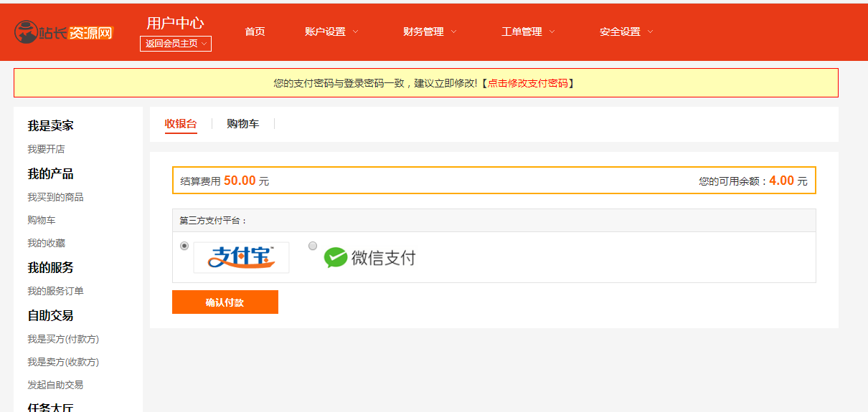Select the 收银台 tab
Viewport: 868px width, 412px height.
[181, 124]
